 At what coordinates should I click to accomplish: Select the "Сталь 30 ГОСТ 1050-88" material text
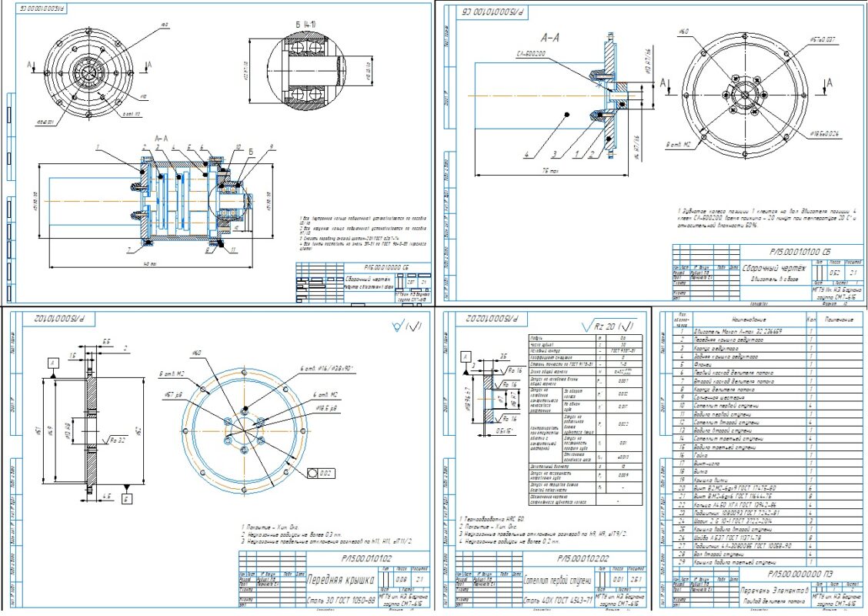coord(339,601)
